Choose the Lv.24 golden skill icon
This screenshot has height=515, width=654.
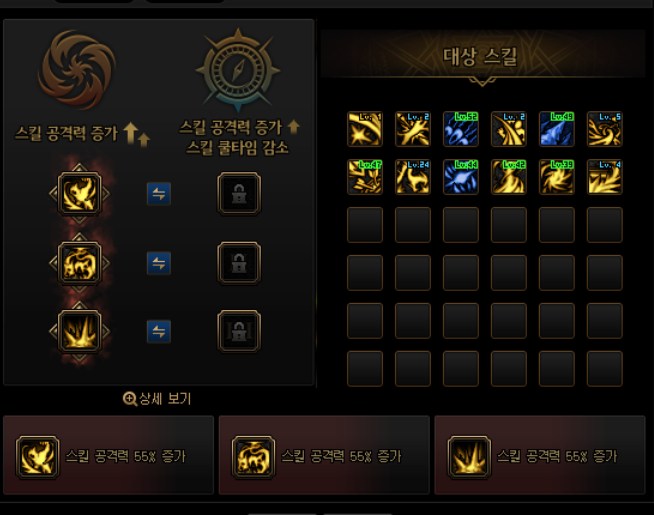[413, 177]
